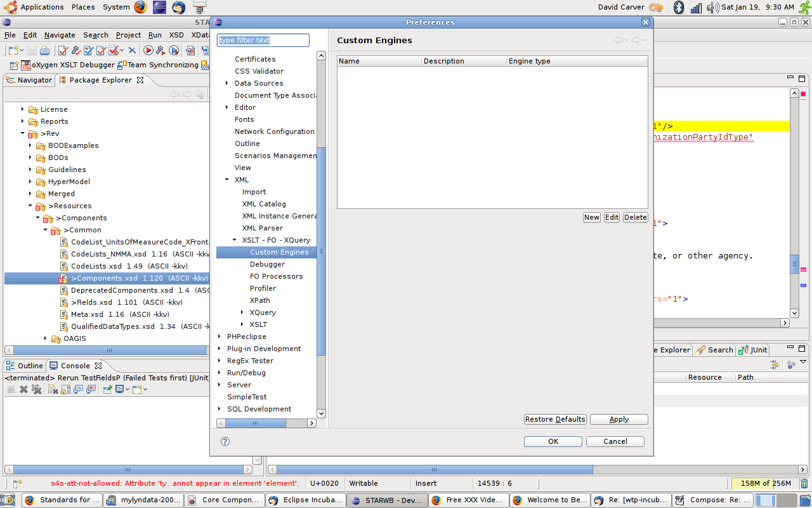This screenshot has height=508, width=812.
Task: Click the volume speaker icon in system tray
Action: coord(712,7)
